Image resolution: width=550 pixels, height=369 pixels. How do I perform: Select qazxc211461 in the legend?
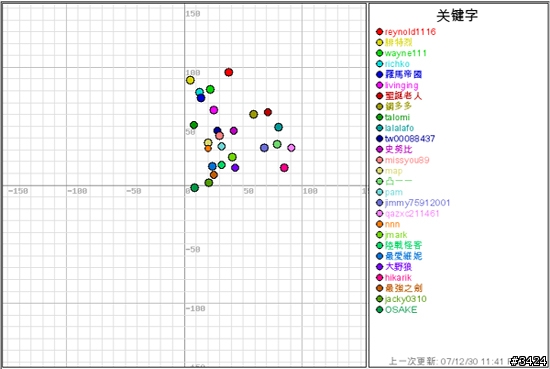point(408,213)
